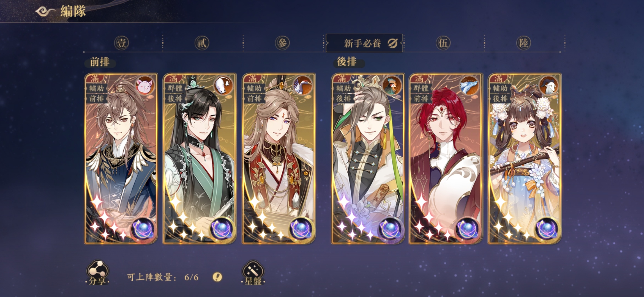Switch to team tab 伍
This screenshot has width=644, height=297.
(443, 43)
